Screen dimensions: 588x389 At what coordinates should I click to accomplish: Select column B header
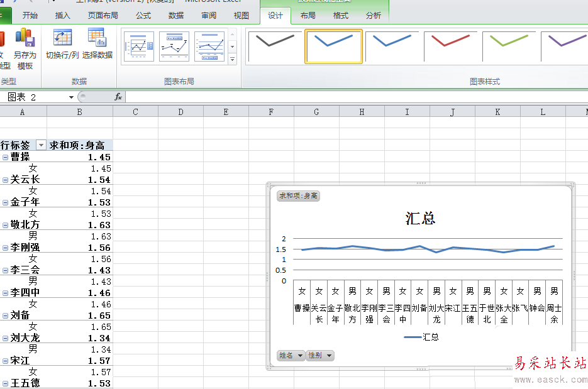80,112
